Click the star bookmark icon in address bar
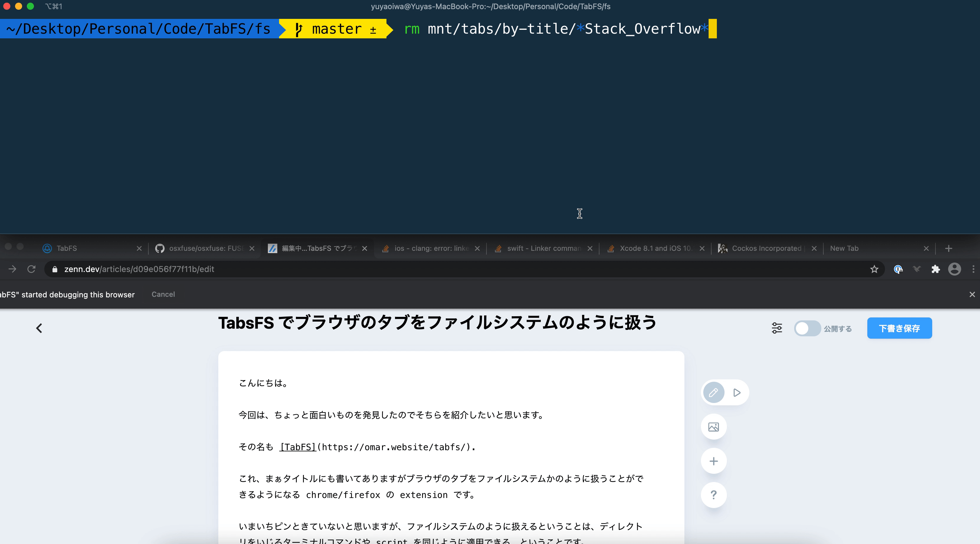Image resolution: width=980 pixels, height=544 pixels. coord(874,269)
